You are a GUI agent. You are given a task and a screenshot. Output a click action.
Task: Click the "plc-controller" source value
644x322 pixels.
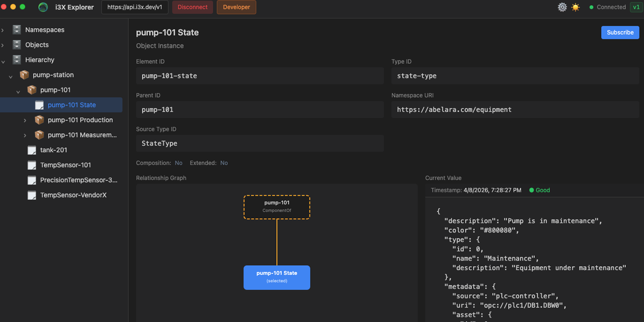tap(523, 296)
